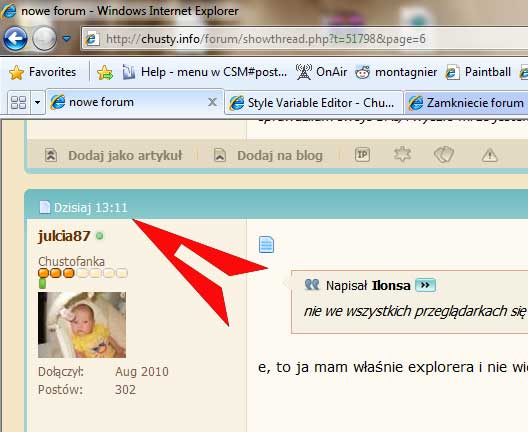Screen dimensions: 528x432
Task: Click the 'Dodaj na blog' icon
Action: 220,155
